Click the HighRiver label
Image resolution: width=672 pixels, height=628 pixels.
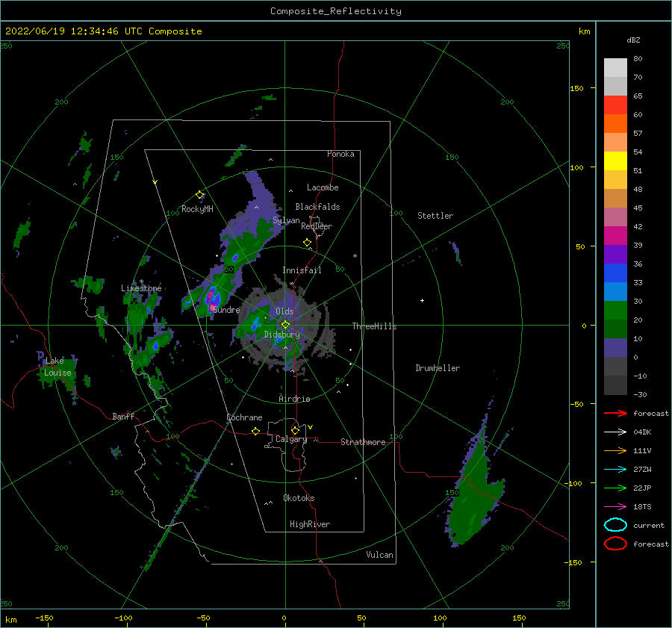pyautogui.click(x=310, y=524)
